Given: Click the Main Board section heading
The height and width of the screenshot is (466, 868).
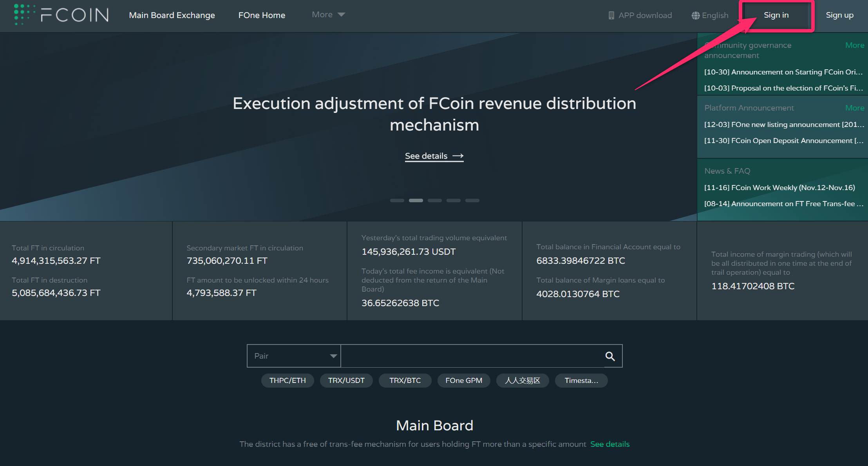Looking at the screenshot, I should 434,426.
